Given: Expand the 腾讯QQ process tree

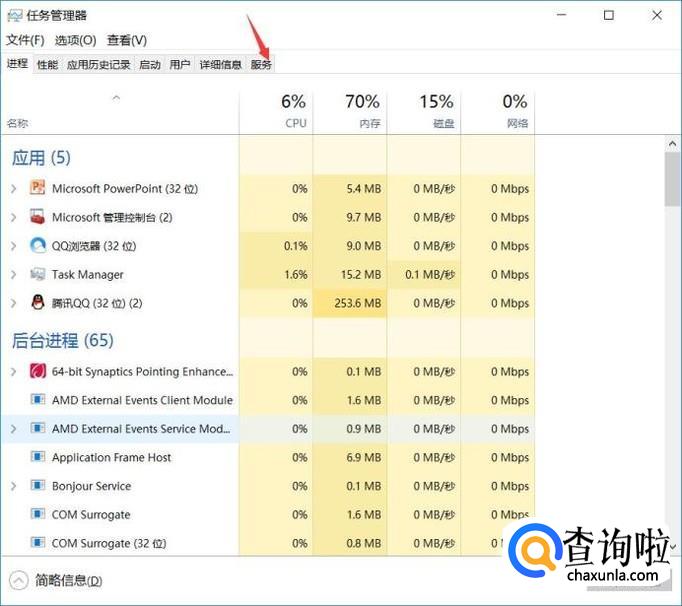Looking at the screenshot, I should click(13, 303).
